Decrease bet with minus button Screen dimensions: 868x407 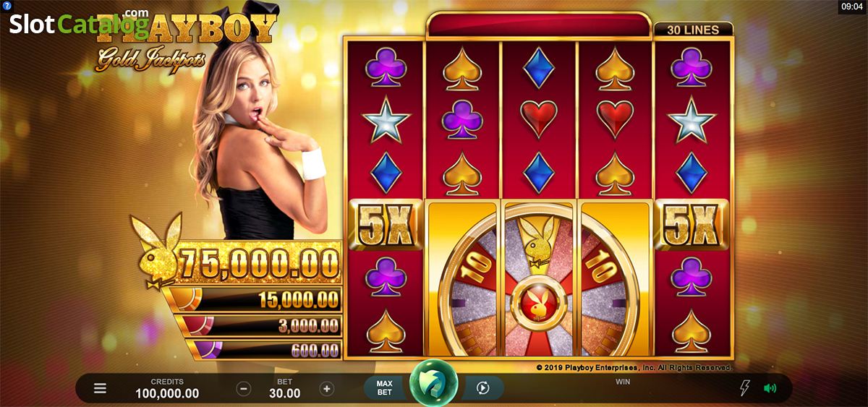point(244,388)
